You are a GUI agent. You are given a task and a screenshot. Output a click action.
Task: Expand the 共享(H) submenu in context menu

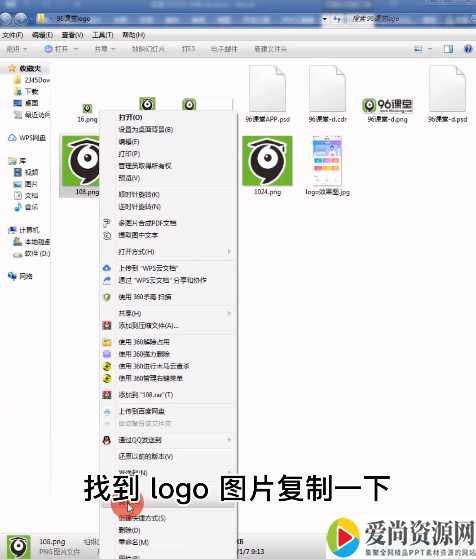point(167,313)
